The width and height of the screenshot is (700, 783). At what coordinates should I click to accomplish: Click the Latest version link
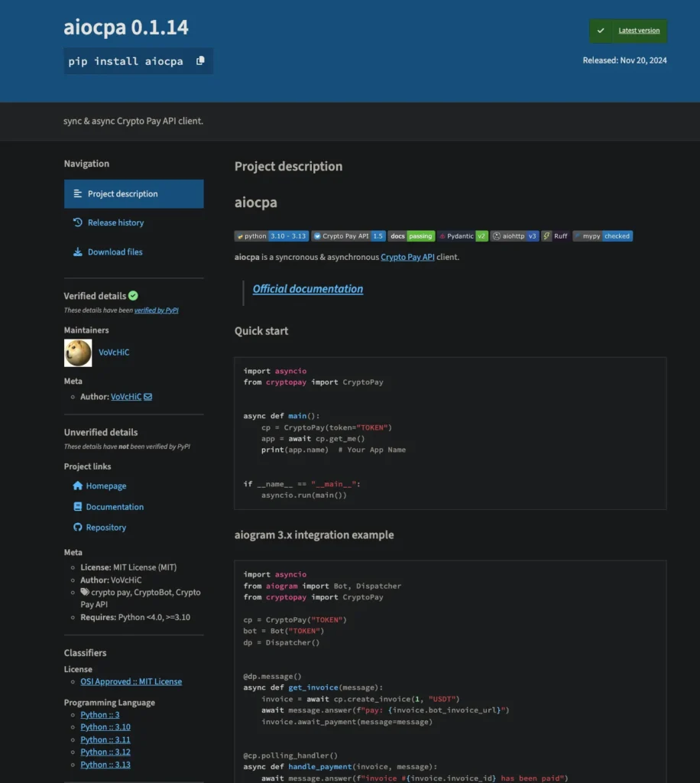(639, 31)
